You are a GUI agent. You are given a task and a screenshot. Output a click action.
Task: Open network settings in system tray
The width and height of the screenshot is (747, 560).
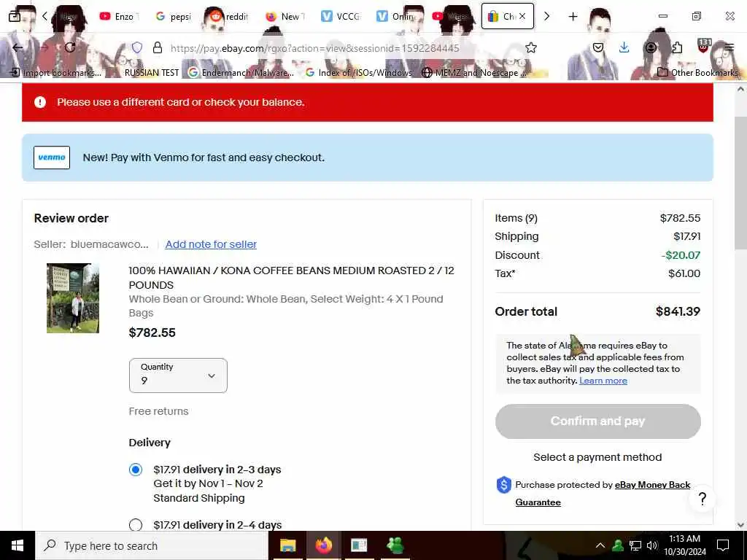click(635, 545)
